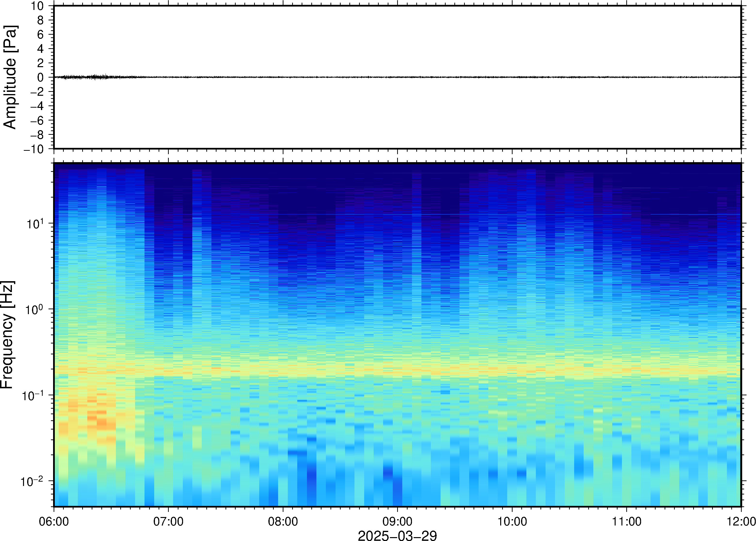Image resolution: width=756 pixels, height=541 pixels.
Task: Click the amplitude tick label 10
Action: [37, 6]
